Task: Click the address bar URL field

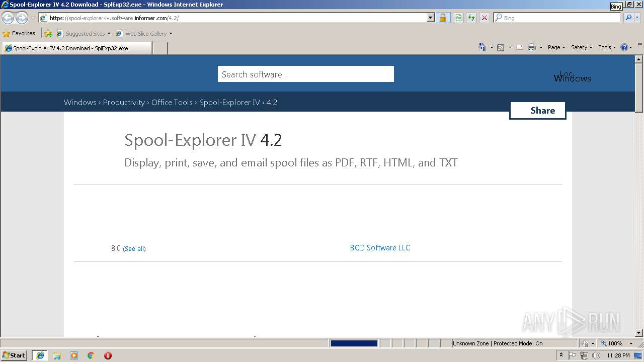Action: 232,18
